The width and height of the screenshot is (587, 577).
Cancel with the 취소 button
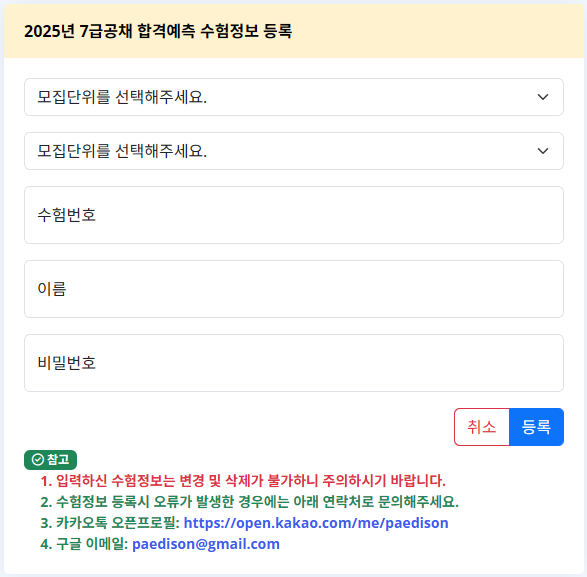pos(482,427)
